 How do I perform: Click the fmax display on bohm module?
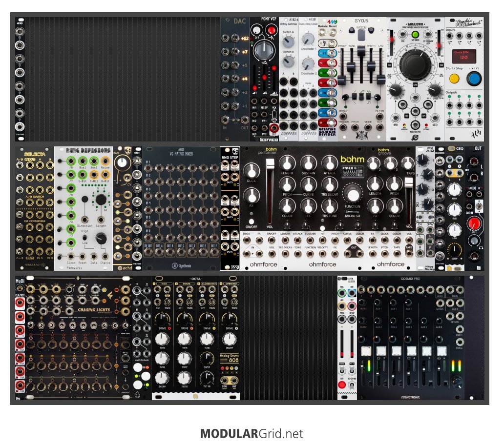click(x=353, y=172)
